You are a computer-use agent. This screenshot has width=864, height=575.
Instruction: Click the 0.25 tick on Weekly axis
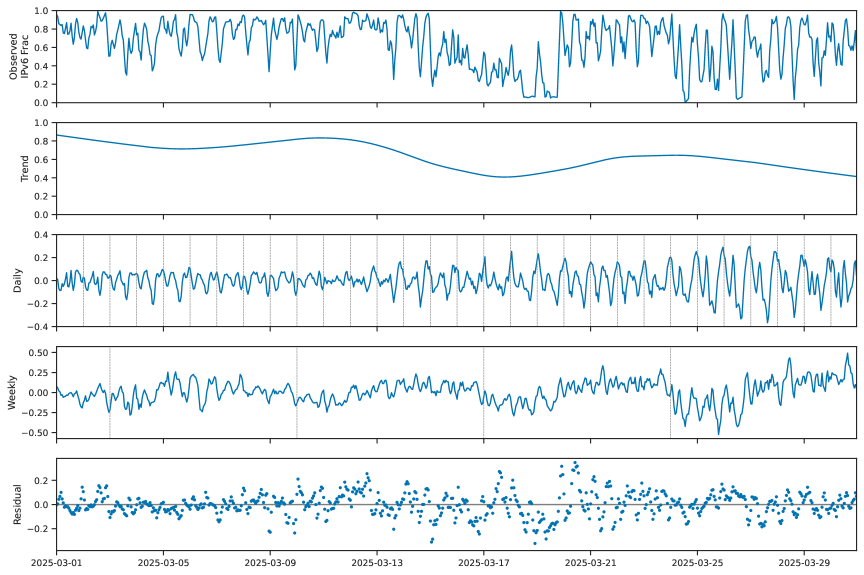point(40,373)
